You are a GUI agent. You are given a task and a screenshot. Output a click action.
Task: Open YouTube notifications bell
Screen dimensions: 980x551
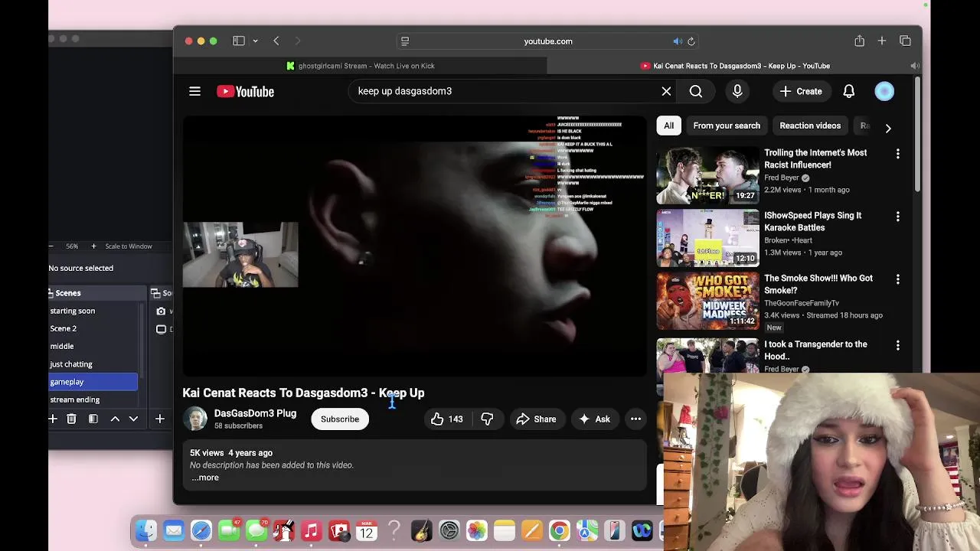pyautogui.click(x=848, y=91)
